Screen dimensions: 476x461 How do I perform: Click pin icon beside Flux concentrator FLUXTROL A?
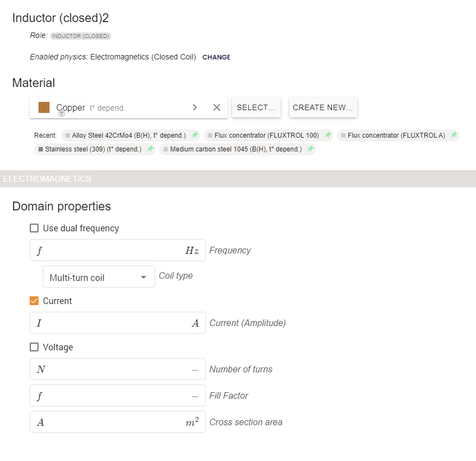[453, 135]
